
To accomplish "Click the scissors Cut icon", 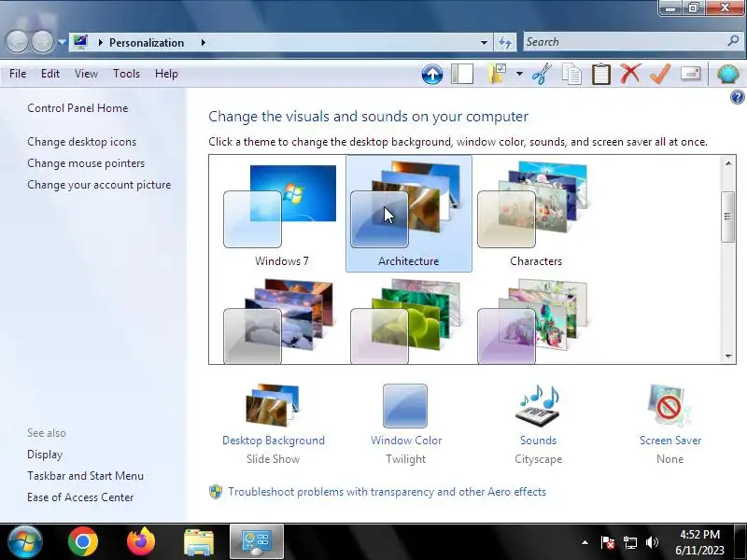I will coord(542,74).
